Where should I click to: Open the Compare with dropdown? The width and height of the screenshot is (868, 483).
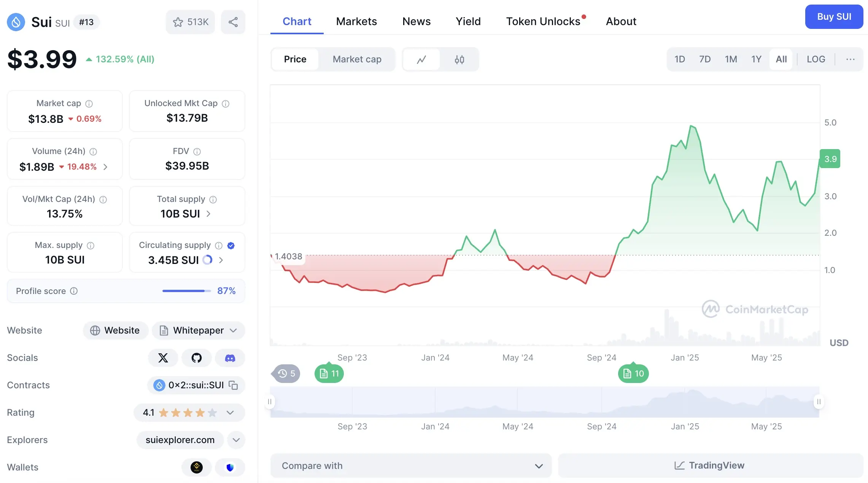click(x=411, y=466)
